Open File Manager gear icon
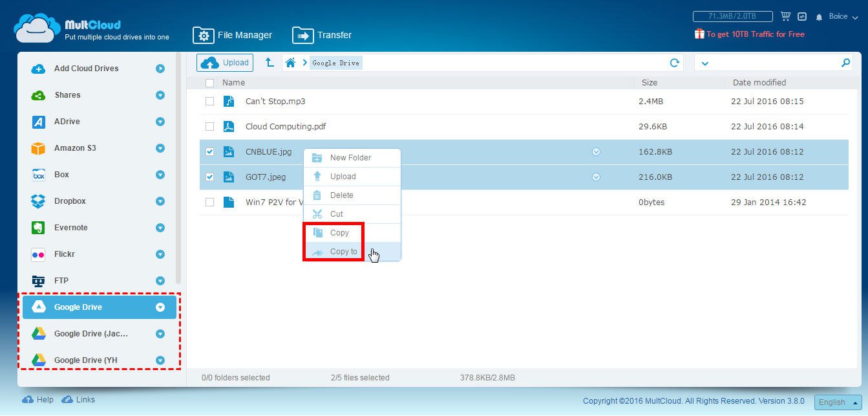This screenshot has height=416, width=868. coord(203,35)
